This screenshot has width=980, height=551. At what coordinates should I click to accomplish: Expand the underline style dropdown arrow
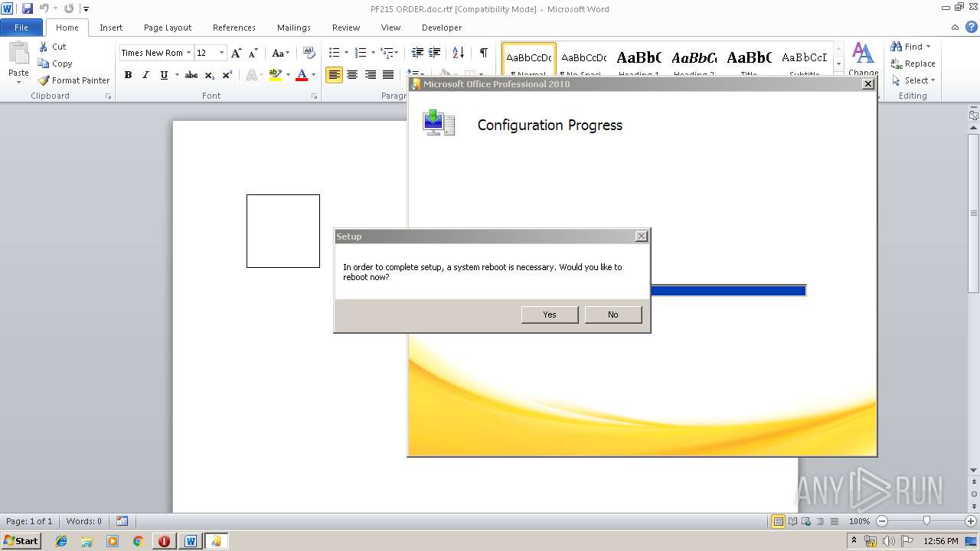(177, 75)
